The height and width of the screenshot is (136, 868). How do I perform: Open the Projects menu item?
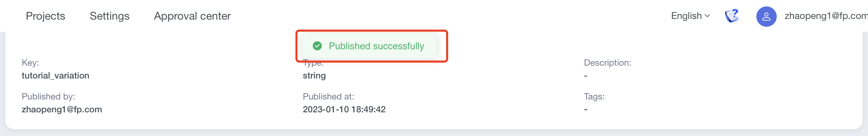[45, 16]
